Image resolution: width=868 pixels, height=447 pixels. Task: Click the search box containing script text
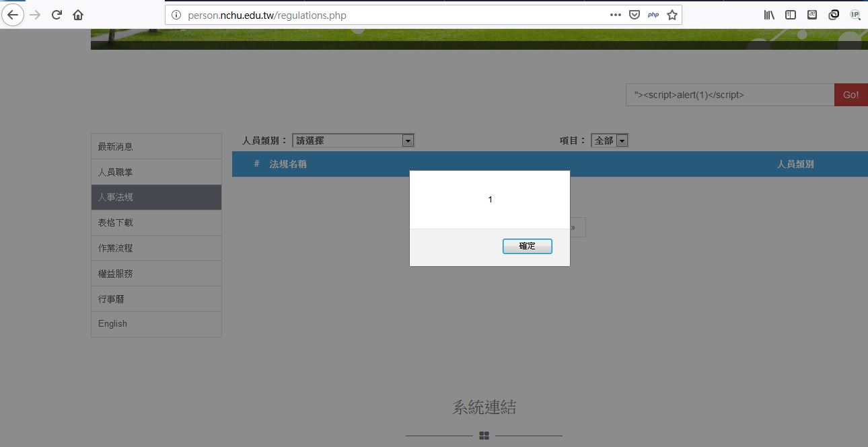coord(730,95)
